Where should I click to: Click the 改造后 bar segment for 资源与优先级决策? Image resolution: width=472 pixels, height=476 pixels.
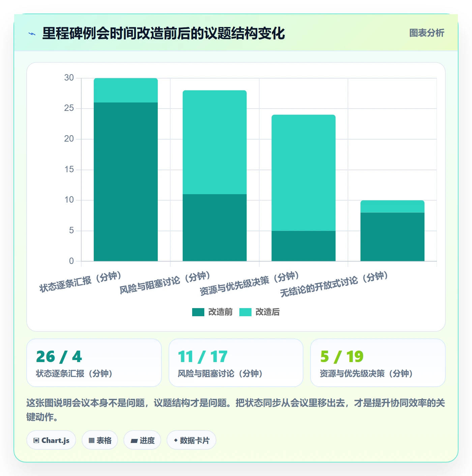point(303,173)
